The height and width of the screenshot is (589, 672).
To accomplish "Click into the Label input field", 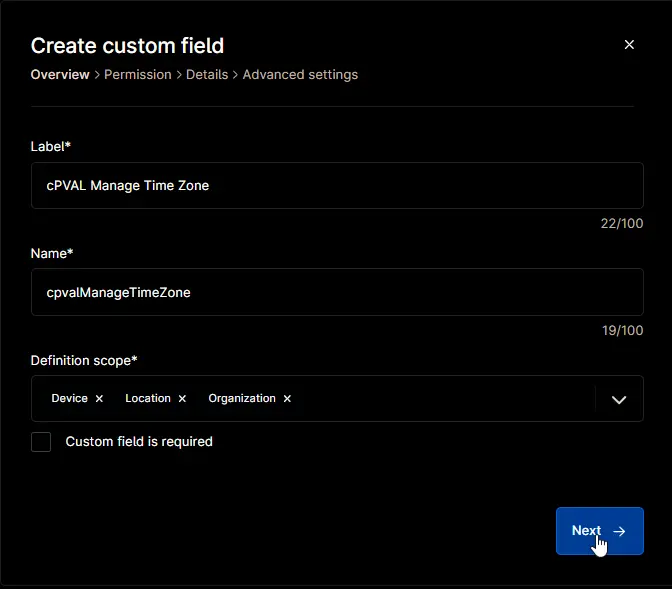I will tap(337, 186).
